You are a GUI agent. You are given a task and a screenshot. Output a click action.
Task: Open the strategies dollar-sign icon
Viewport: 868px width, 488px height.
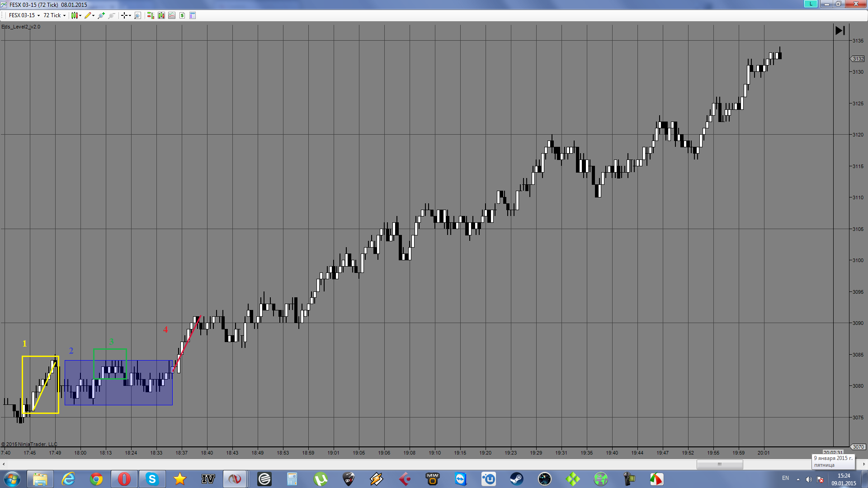[182, 15]
